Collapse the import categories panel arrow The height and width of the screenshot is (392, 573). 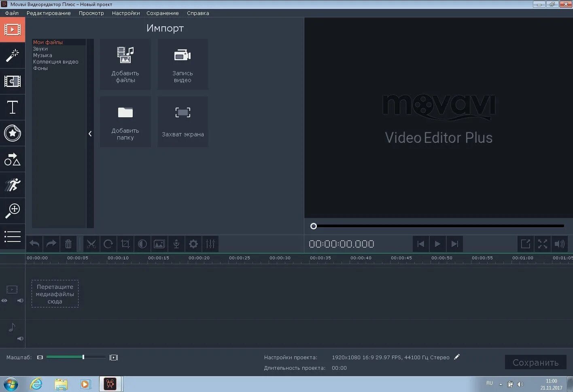(90, 133)
